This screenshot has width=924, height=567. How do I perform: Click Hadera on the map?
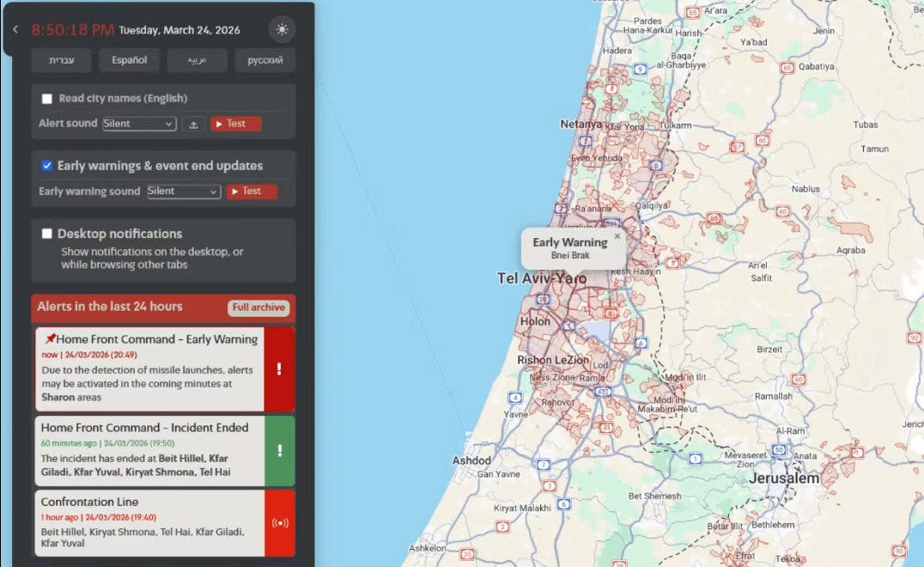pyautogui.click(x=617, y=51)
